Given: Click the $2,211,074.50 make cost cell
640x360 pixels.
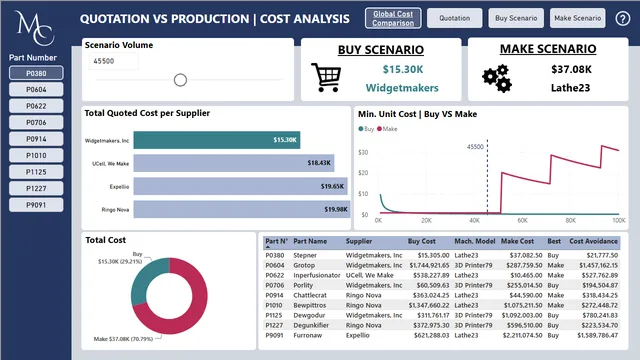Looking at the screenshot, I should coord(522,335).
